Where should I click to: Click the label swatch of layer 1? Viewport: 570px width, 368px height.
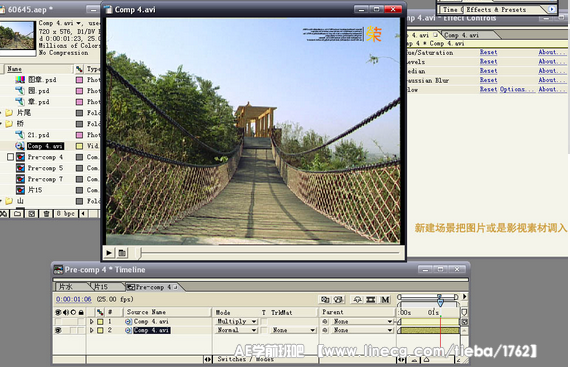[x=100, y=322]
